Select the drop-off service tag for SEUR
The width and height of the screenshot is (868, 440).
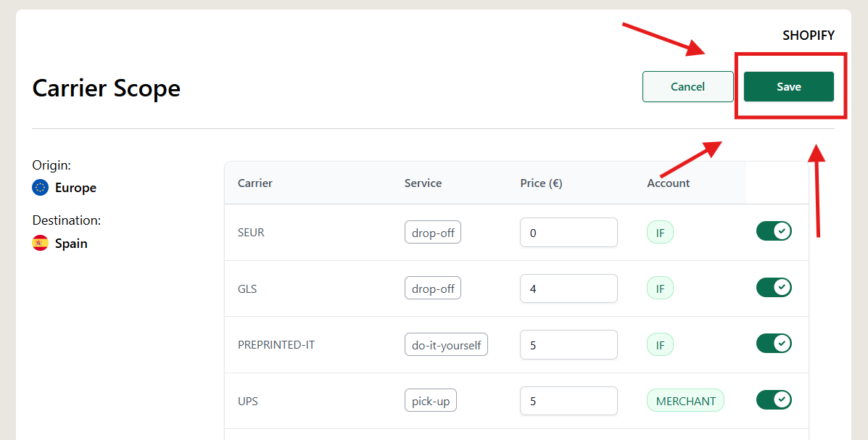tap(433, 233)
